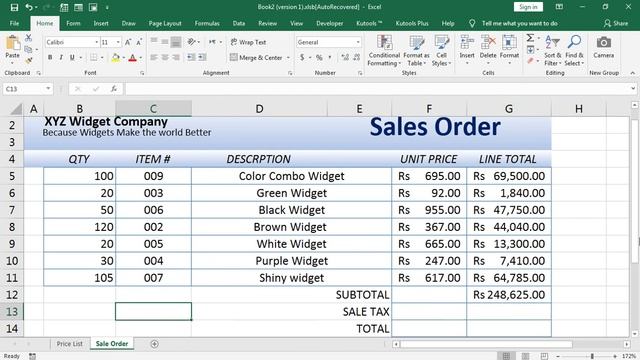Expand the Merge & Center dropdown arrow

[x=288, y=58]
